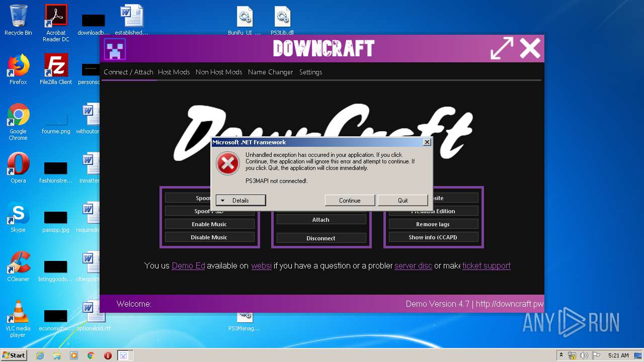Close the .NET Framework error dialog

click(x=427, y=142)
